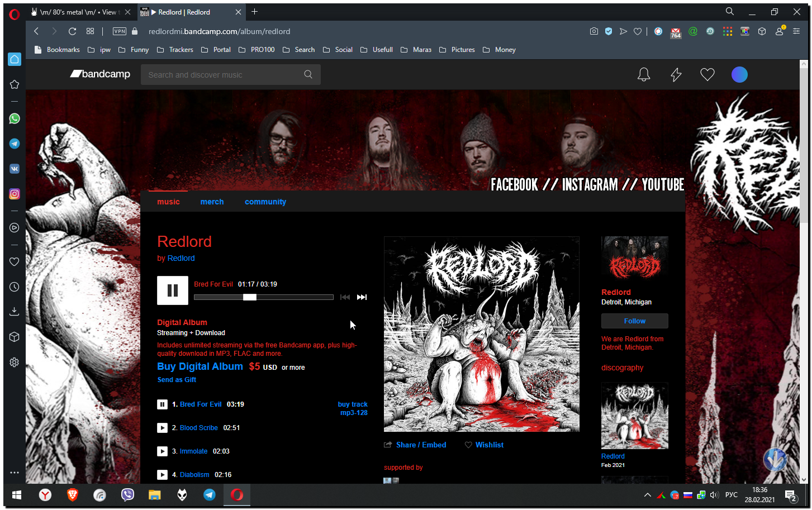Viewport: 812px width, 510px height.
Task: Open Downloads in Opera sidebar
Action: 15,311
